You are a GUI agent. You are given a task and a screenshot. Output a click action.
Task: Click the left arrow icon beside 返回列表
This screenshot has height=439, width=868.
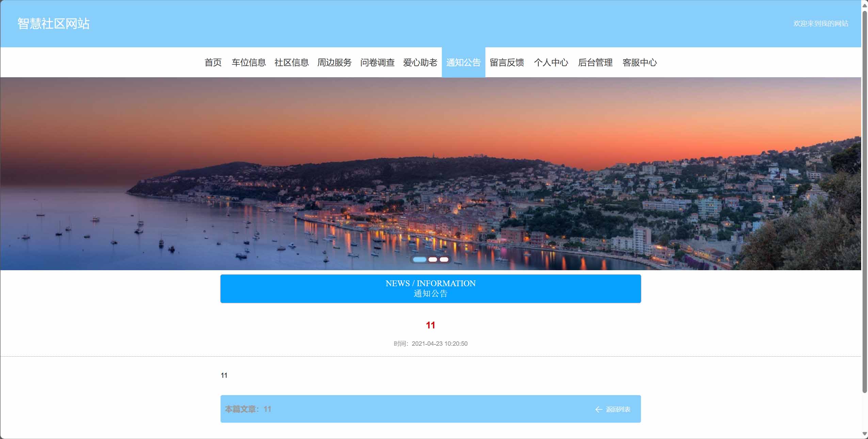(599, 409)
